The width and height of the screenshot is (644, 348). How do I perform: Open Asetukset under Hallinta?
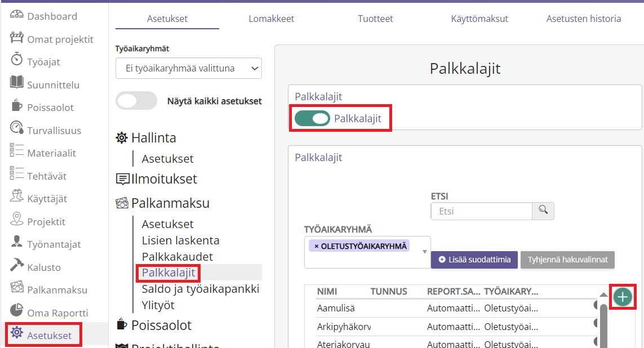[167, 159]
